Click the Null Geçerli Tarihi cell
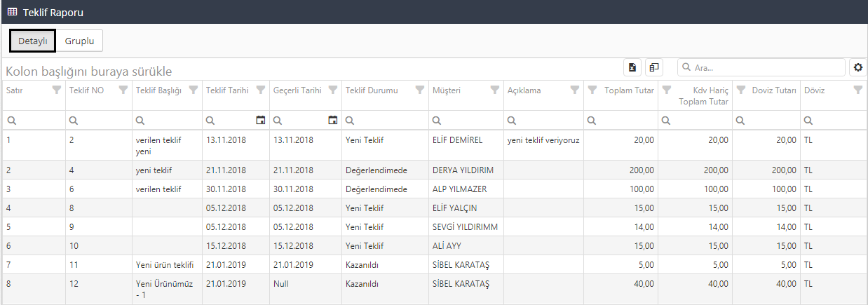This screenshot has width=868, height=305. pyautogui.click(x=306, y=289)
